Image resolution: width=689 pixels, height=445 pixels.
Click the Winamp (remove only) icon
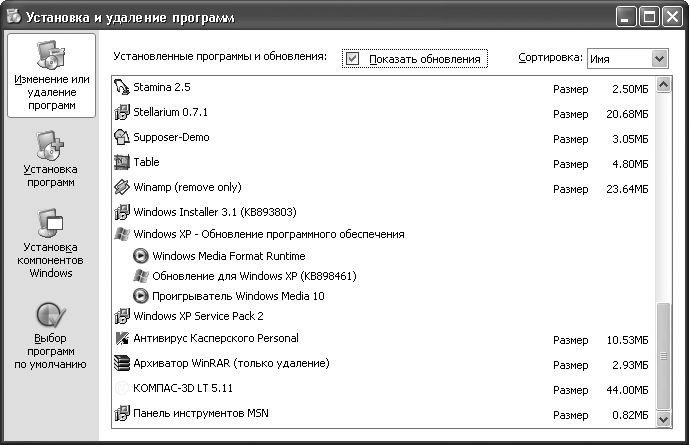click(x=122, y=188)
